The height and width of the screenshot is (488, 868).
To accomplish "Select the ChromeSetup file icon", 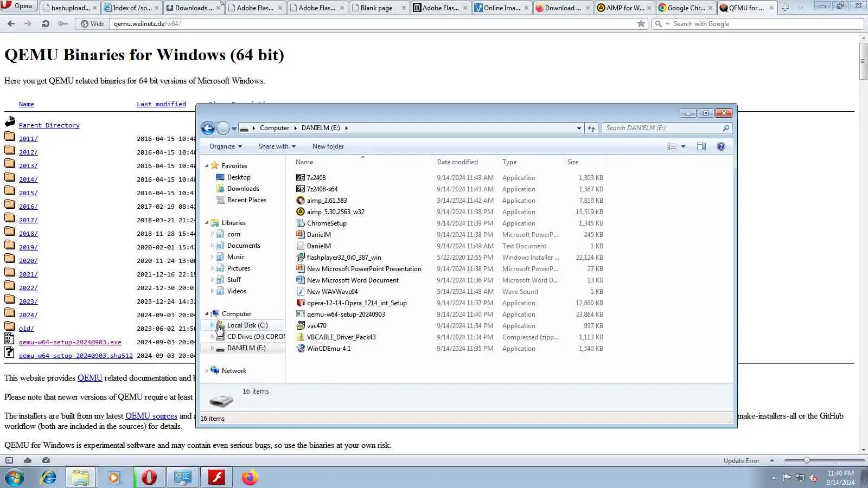I will point(301,223).
